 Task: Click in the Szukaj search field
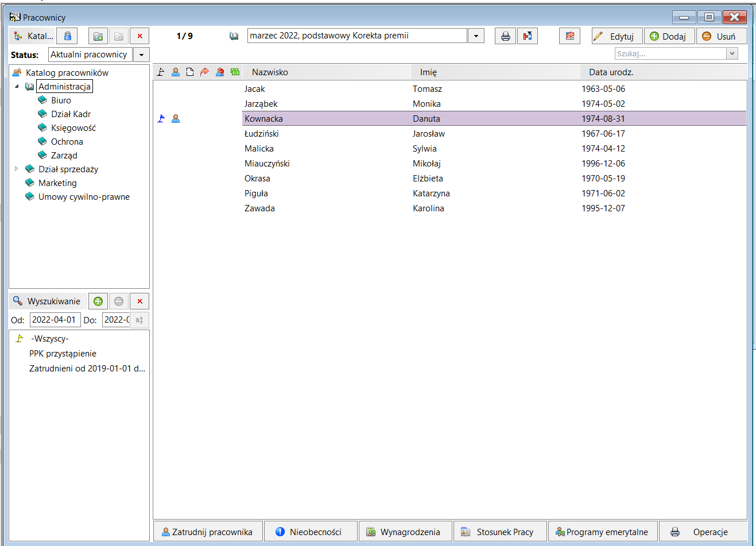[x=670, y=53]
